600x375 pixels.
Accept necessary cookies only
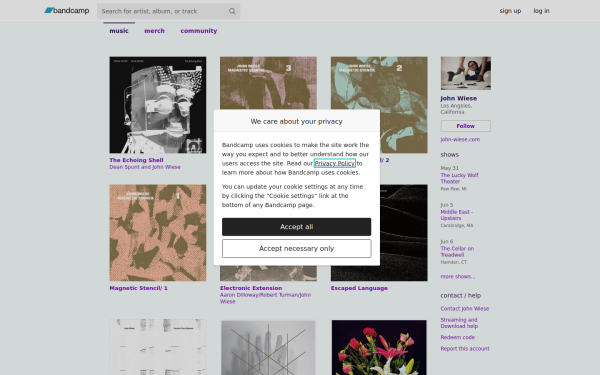[297, 249]
